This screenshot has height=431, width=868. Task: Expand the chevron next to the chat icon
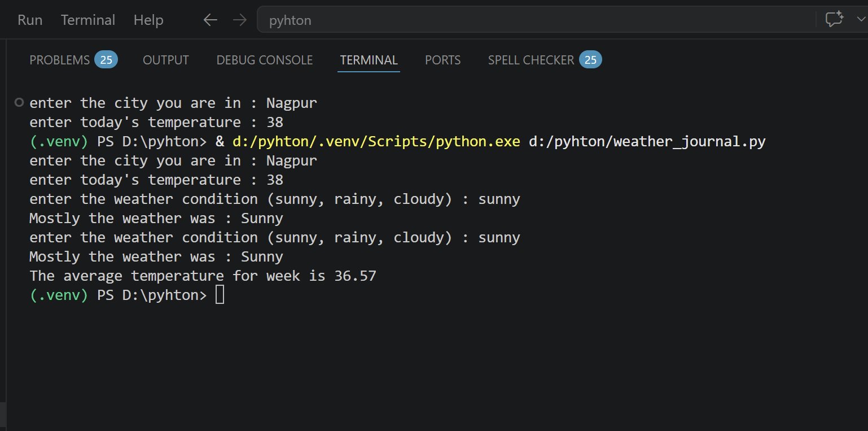tap(861, 20)
